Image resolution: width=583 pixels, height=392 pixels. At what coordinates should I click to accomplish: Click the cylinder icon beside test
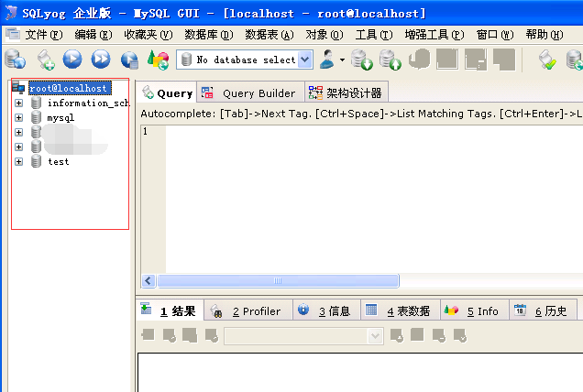coord(36,161)
